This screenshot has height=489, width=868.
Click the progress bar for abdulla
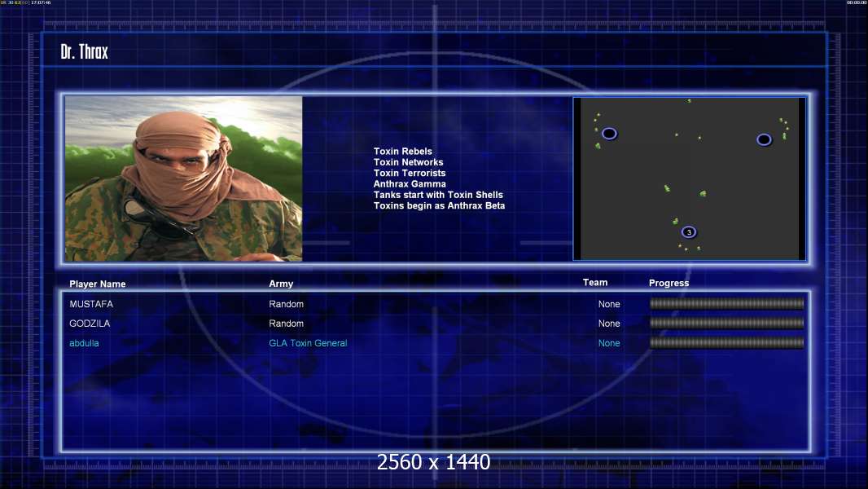click(727, 343)
